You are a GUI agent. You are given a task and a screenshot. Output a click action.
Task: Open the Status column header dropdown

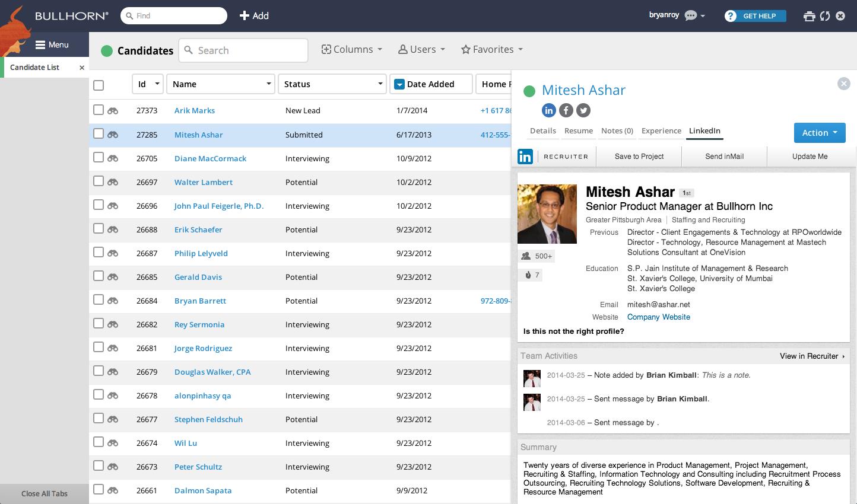(380, 84)
